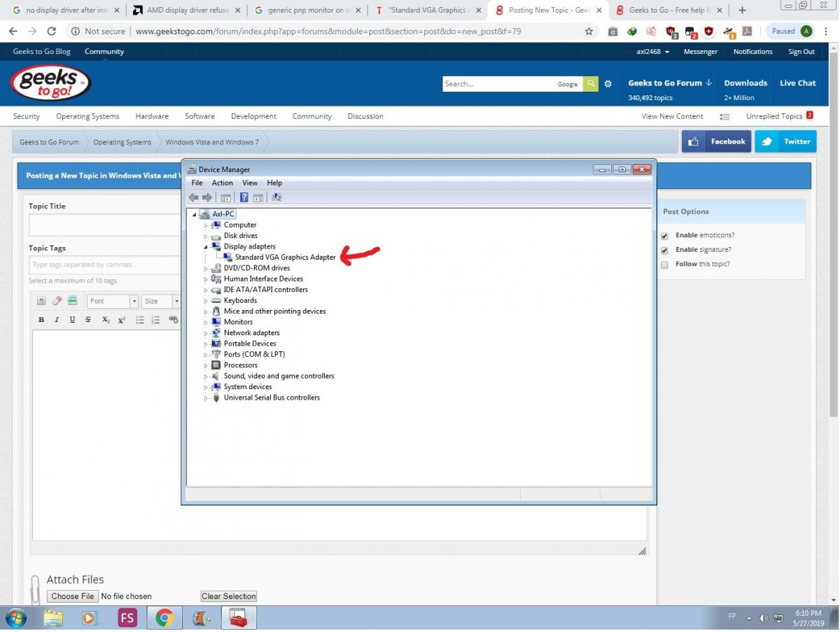Screen dimensions: 840x632
Task: Click the eraser Remove Format icon
Action: tap(57, 301)
